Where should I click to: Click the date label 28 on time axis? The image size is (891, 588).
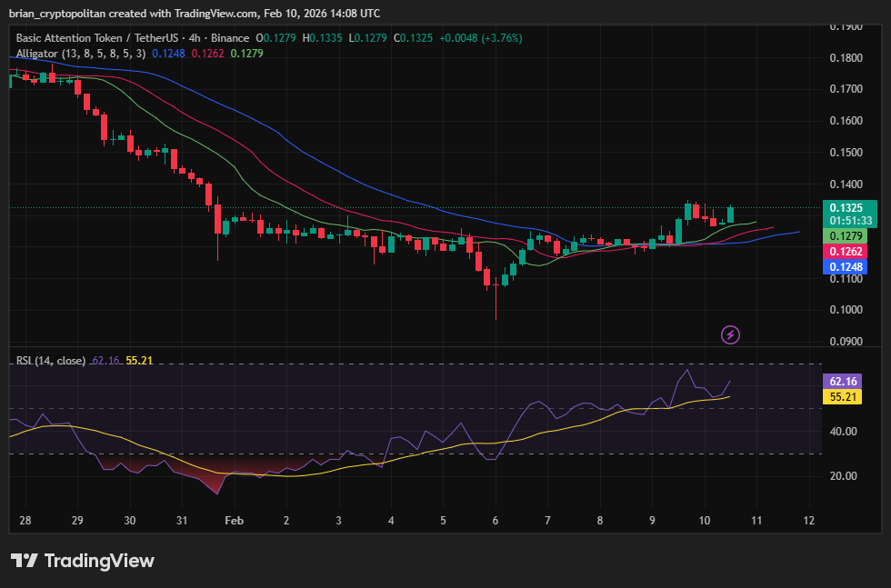[25, 521]
